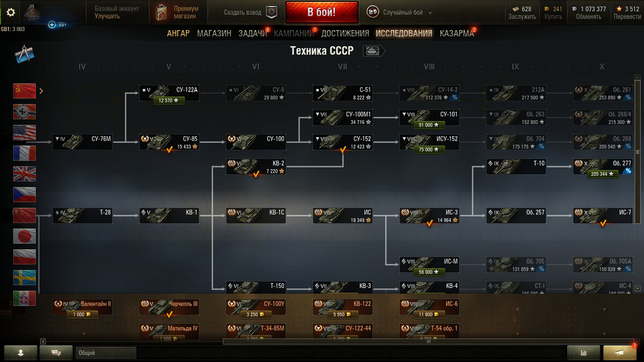Open the blueprints compass icon

coord(25,54)
